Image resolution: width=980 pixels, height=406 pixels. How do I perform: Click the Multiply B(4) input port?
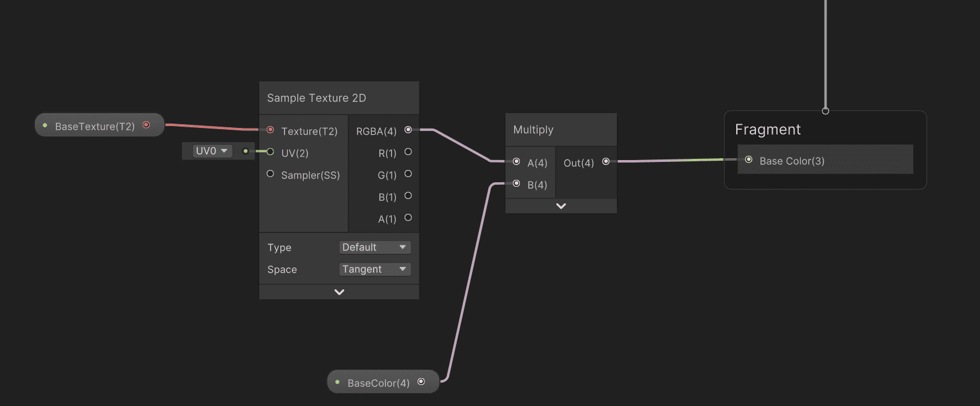(x=516, y=184)
